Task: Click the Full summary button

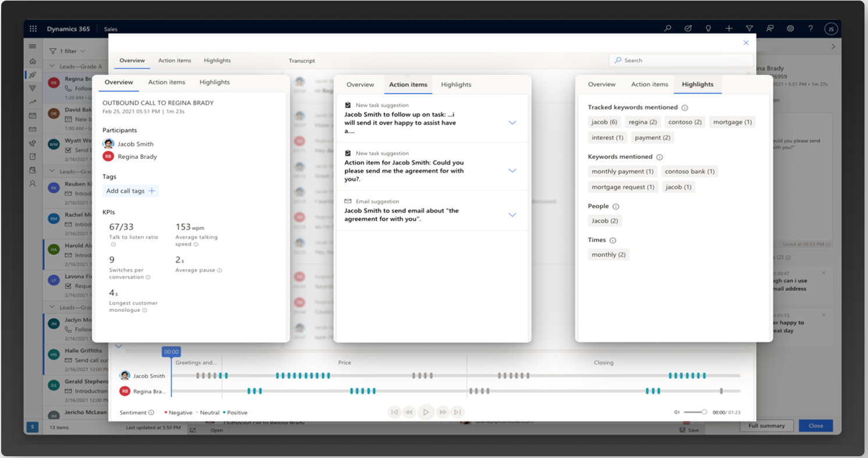Action: coord(766,425)
